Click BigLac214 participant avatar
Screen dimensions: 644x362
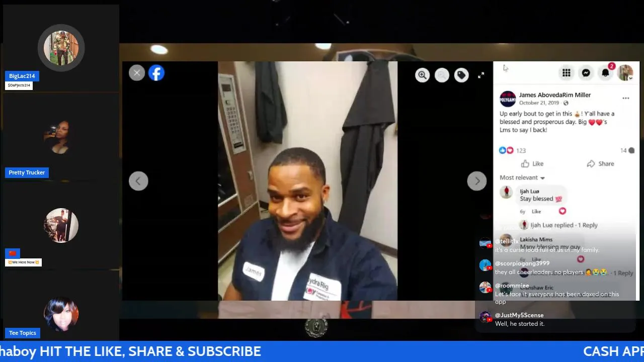click(61, 48)
